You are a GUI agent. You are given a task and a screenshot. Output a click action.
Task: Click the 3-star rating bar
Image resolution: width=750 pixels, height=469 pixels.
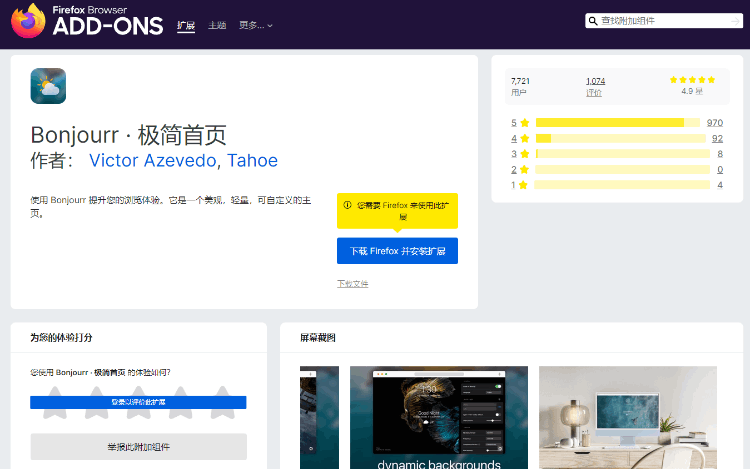623,154
